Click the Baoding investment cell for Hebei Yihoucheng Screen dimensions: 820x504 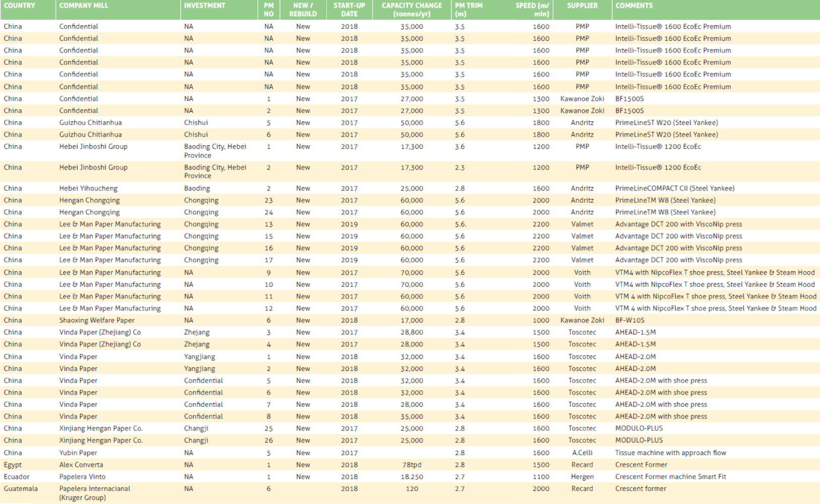(197, 188)
